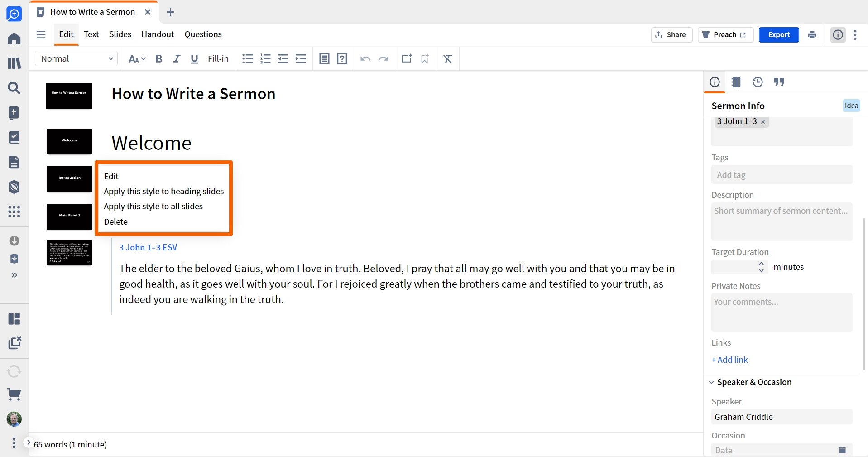Open the shopping cart icon
Viewport: 868px width, 457px height.
pyautogui.click(x=14, y=394)
